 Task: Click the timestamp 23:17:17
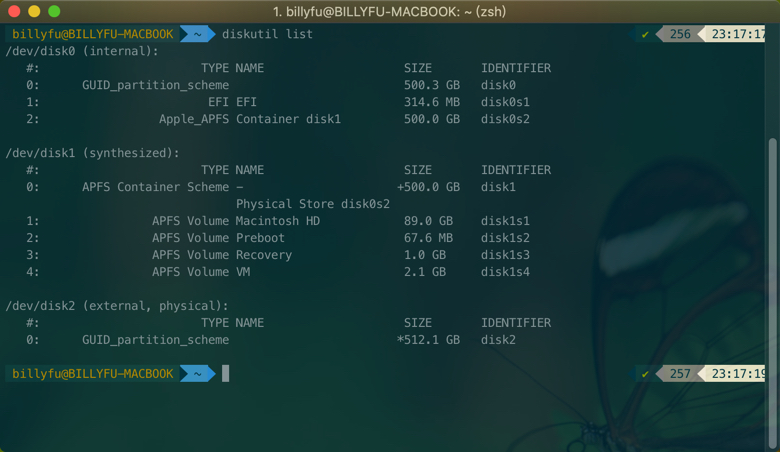[738, 34]
